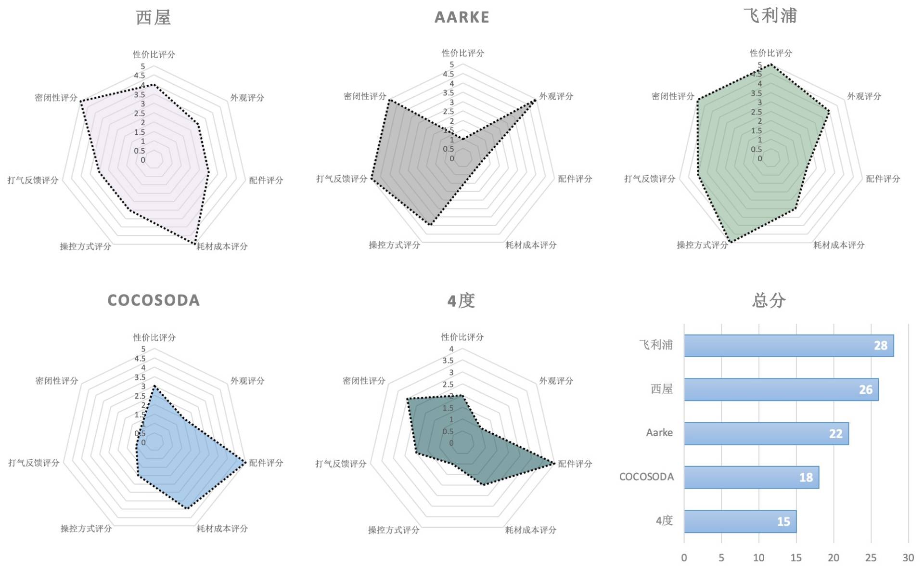Select the AARKE radar chart title

[462, 17]
